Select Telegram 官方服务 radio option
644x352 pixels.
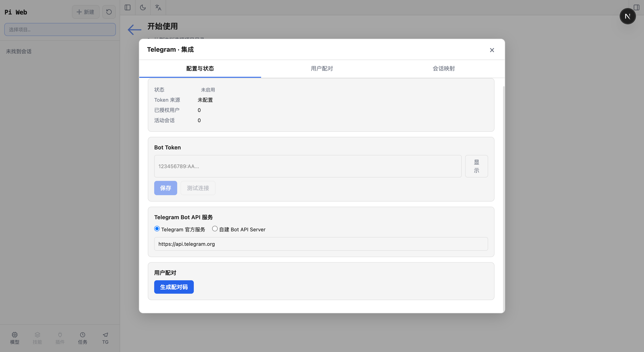157,229
